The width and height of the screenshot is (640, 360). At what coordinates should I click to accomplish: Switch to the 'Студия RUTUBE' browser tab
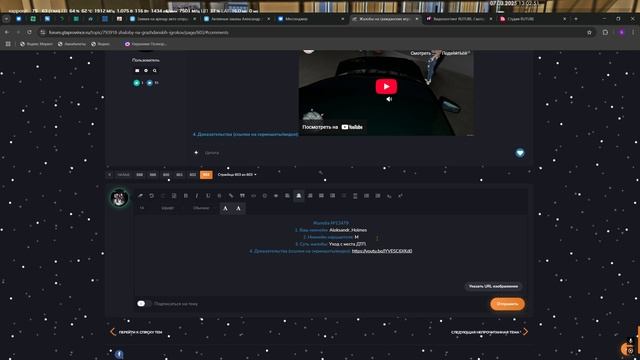(x=533, y=19)
